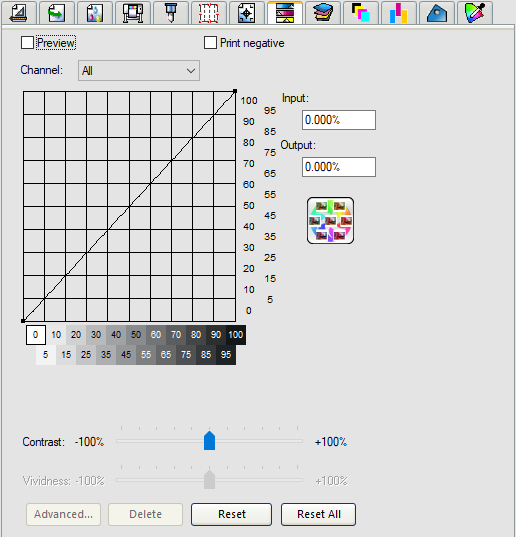Open the color eyedropper picker tab

point(475,13)
